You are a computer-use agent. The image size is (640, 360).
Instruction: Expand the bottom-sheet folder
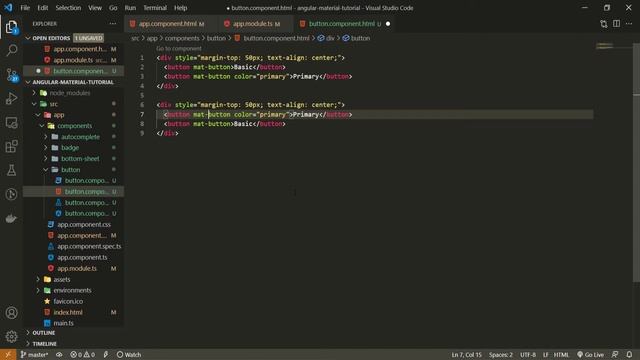pos(80,158)
